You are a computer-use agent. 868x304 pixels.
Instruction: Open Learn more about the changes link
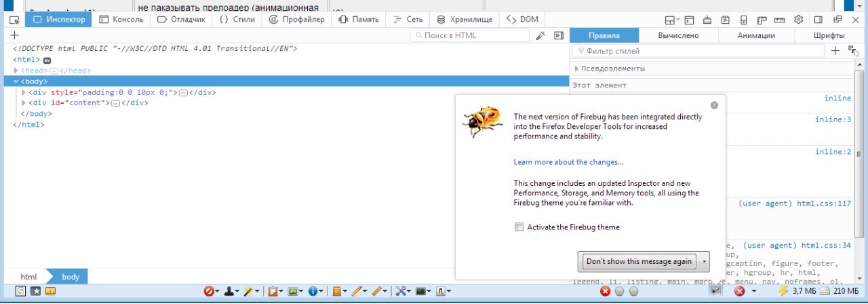[x=568, y=162]
